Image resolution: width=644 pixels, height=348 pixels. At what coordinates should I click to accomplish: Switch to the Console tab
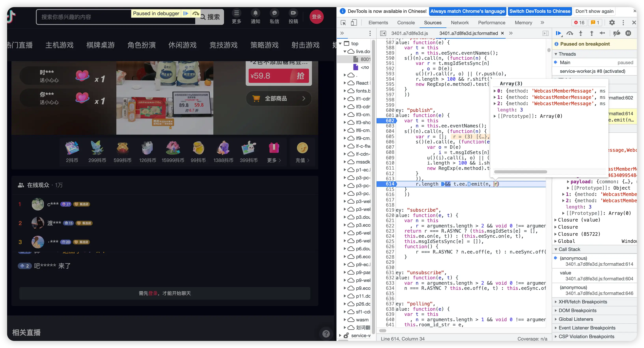point(406,23)
